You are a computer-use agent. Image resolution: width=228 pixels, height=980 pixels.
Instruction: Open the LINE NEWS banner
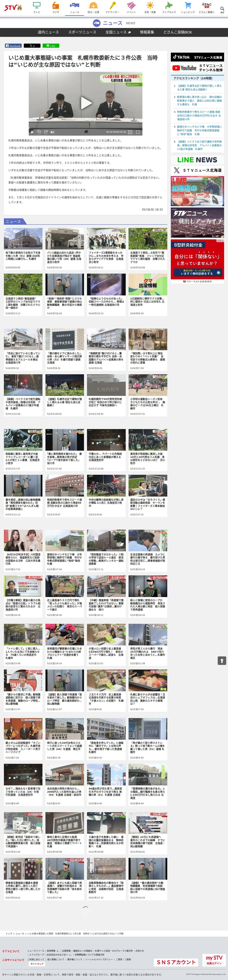197,160
